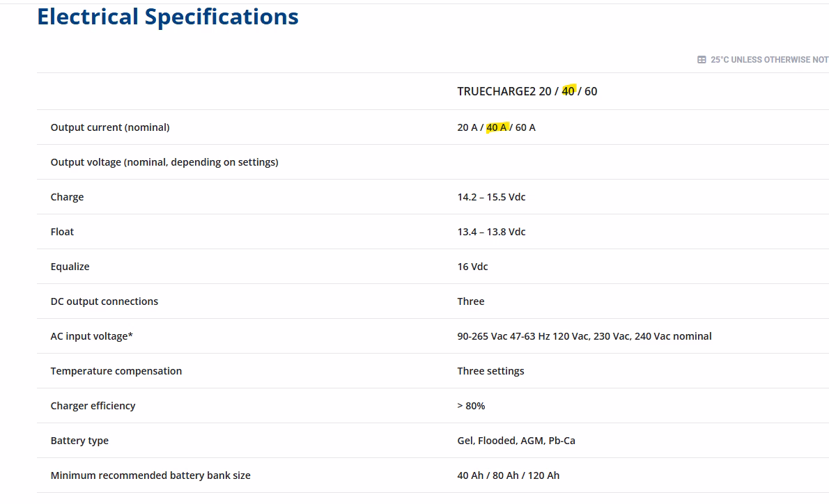Image resolution: width=829 pixels, height=504 pixels.
Task: Click the Electrical Specifications heading
Action: pos(168,17)
